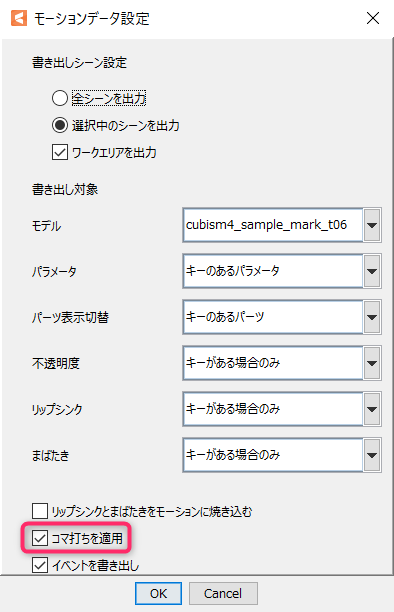Screen dimensions: 394x612
Task: Select 選択中のシーンを出力 radio button
Action: [60, 126]
